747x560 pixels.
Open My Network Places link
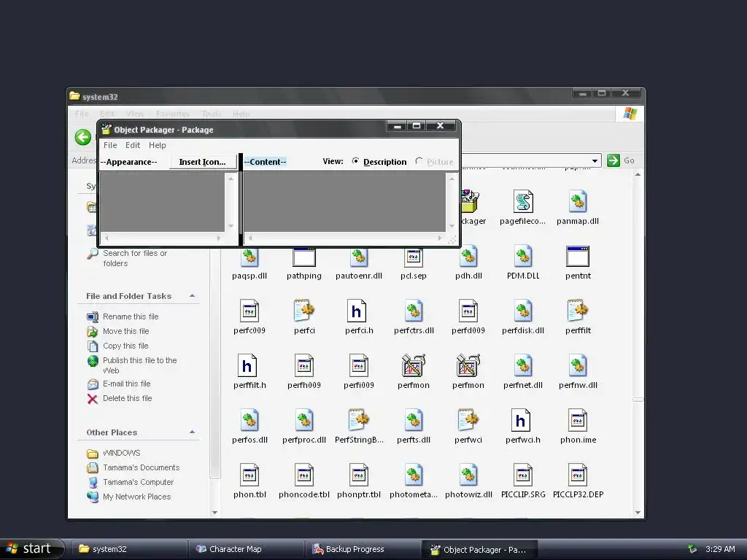(x=136, y=497)
